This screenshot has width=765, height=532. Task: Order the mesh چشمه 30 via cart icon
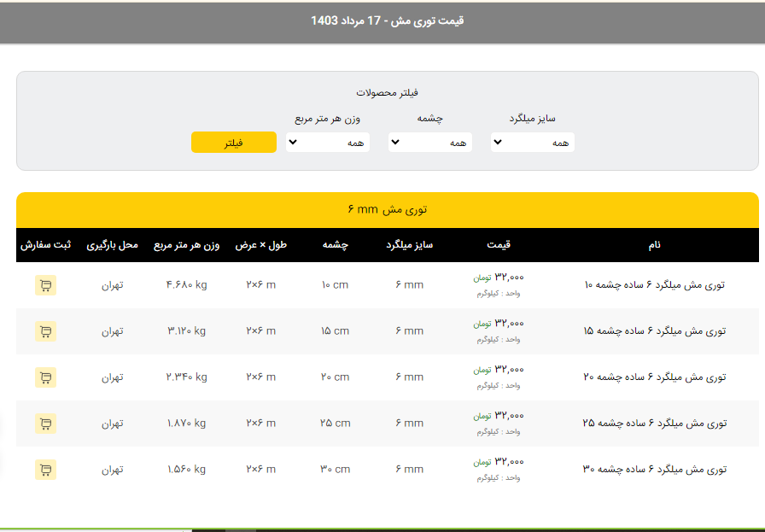pyautogui.click(x=45, y=470)
